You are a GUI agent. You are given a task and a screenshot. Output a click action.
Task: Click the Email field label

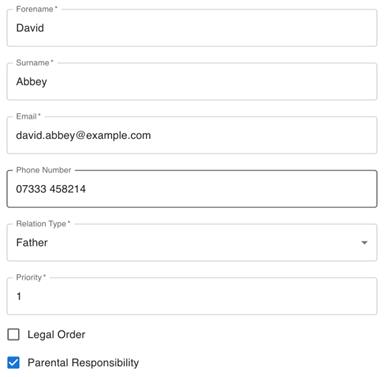point(28,116)
